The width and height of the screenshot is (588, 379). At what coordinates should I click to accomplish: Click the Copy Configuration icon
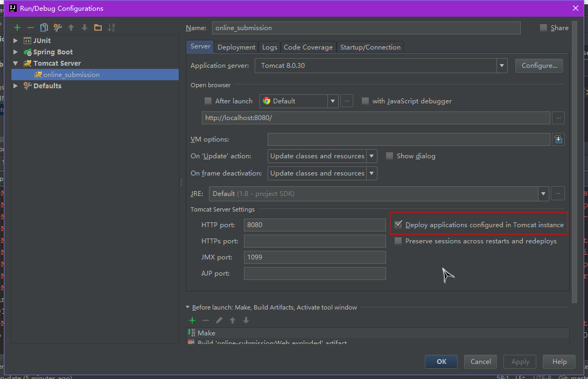pos(44,27)
